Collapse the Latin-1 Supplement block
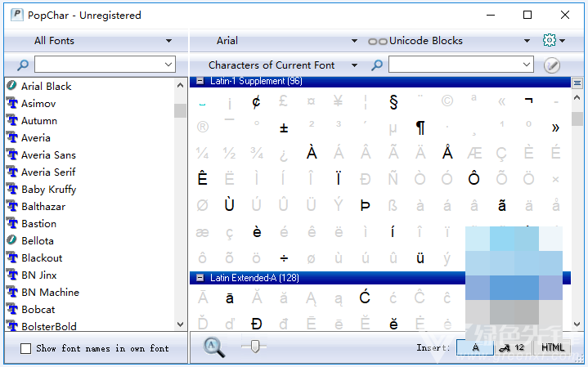 click(x=200, y=81)
